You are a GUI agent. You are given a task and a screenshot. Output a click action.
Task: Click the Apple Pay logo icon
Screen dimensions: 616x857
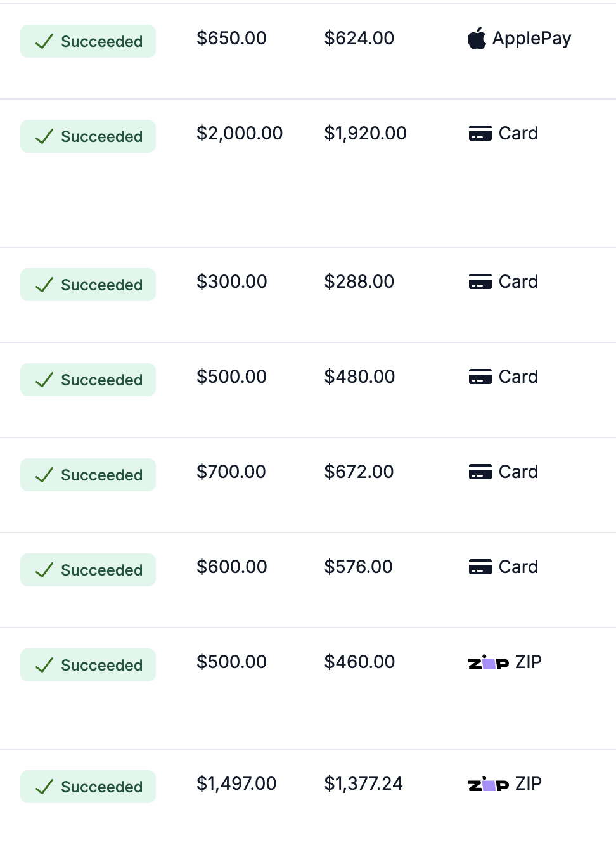click(x=477, y=39)
